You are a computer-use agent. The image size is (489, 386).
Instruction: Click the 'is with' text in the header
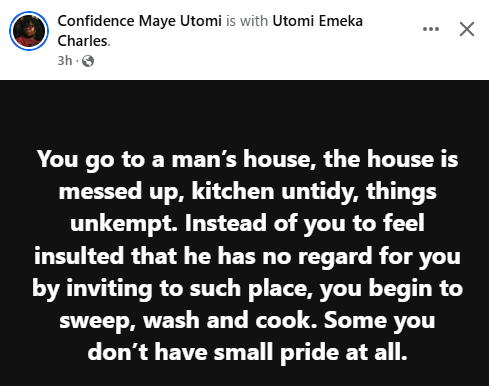pyautogui.click(x=247, y=21)
